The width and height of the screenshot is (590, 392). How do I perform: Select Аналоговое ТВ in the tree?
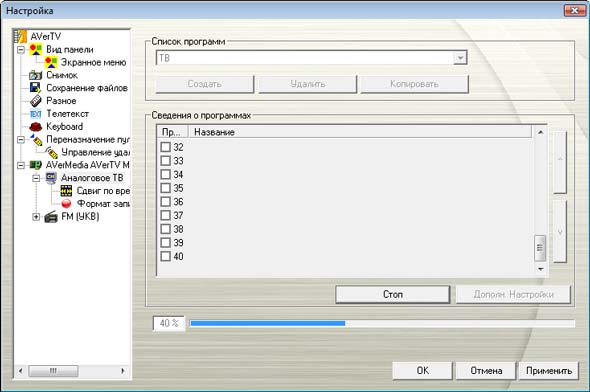(92, 178)
